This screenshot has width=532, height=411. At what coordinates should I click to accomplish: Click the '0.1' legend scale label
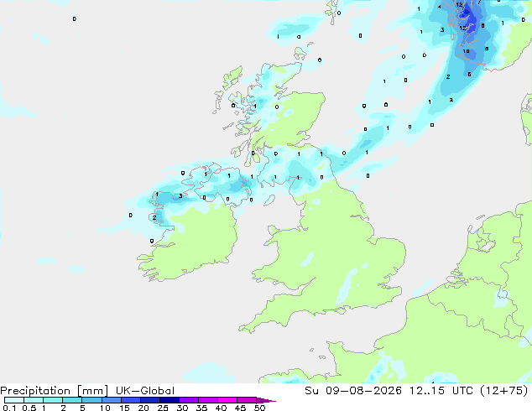[x=9, y=408]
